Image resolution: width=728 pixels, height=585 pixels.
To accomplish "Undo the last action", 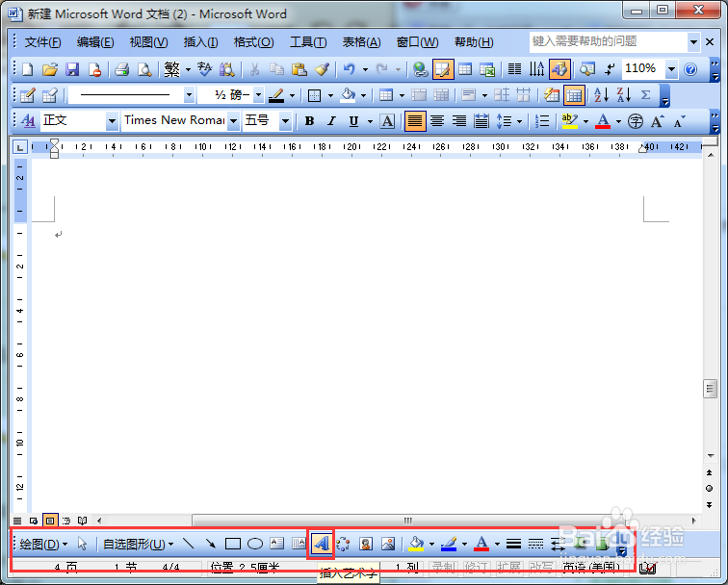I will 350,69.
